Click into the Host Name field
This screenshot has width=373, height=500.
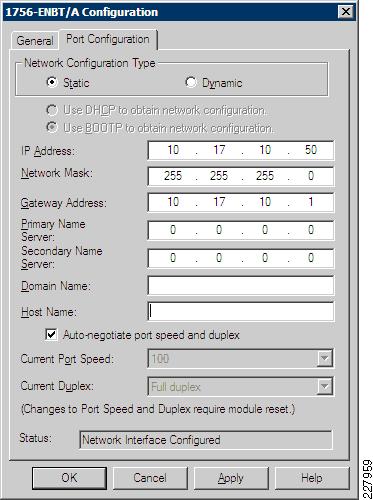tap(240, 311)
